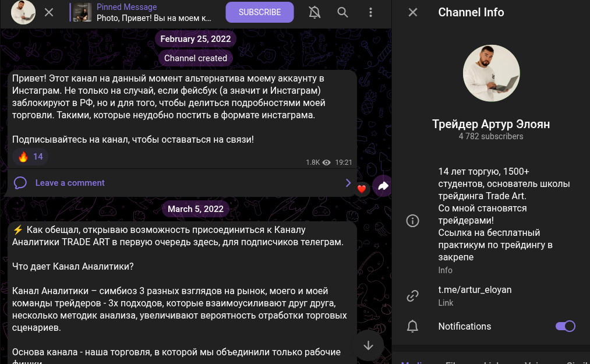Close the Channel Info panel

[413, 12]
